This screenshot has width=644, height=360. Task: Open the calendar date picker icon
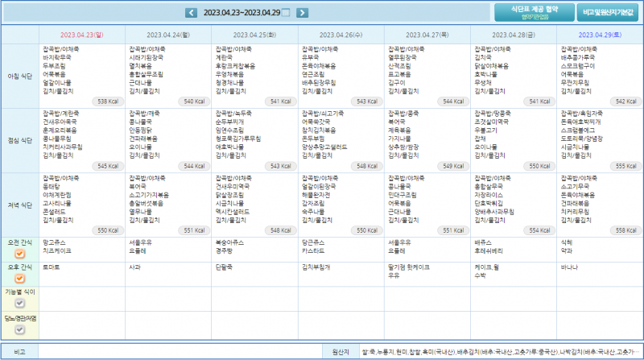[x=285, y=12]
